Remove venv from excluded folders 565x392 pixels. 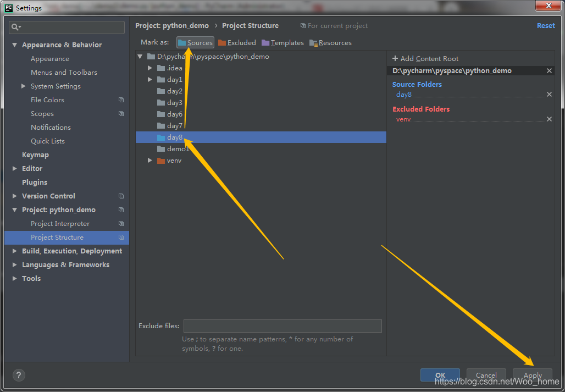(549, 119)
